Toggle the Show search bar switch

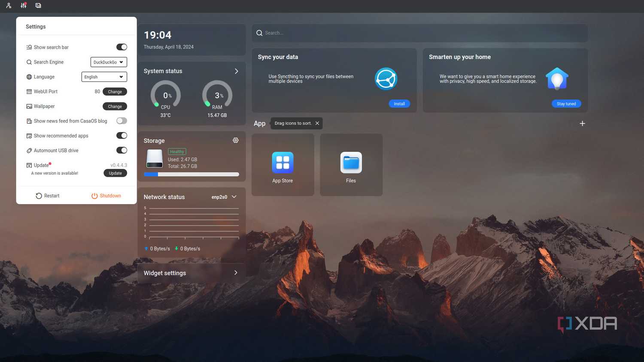point(122,47)
